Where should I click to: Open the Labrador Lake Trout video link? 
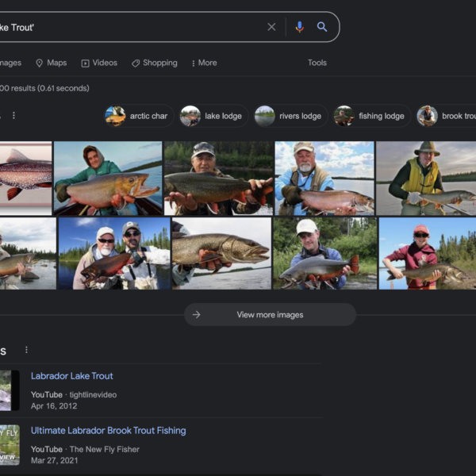click(71, 376)
